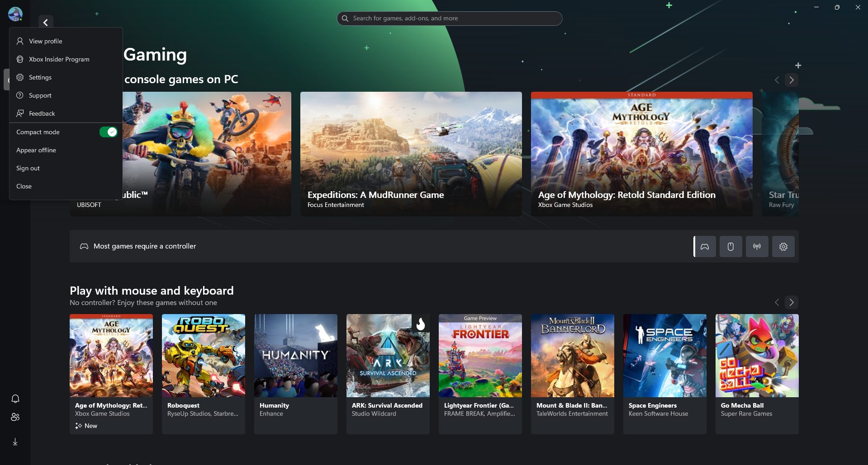Select the controller input icon
Viewport: 868px width, 465px height.
pyautogui.click(x=705, y=246)
